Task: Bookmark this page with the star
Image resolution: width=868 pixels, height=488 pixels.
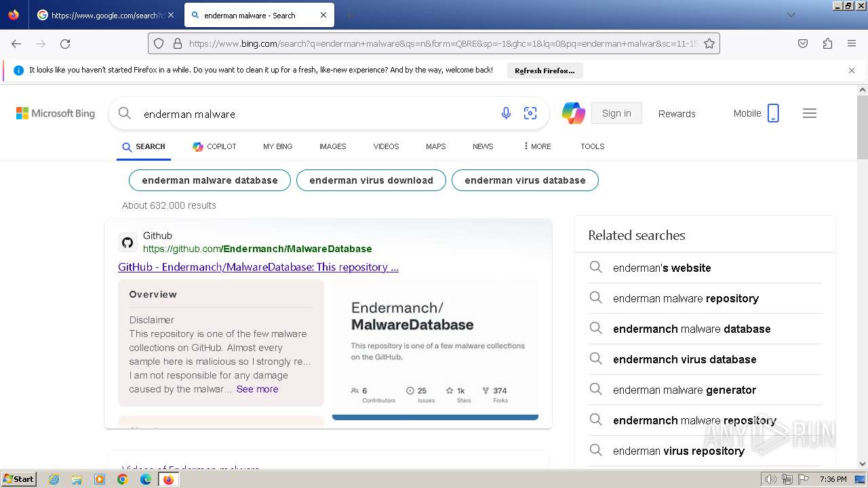Action: (x=709, y=43)
